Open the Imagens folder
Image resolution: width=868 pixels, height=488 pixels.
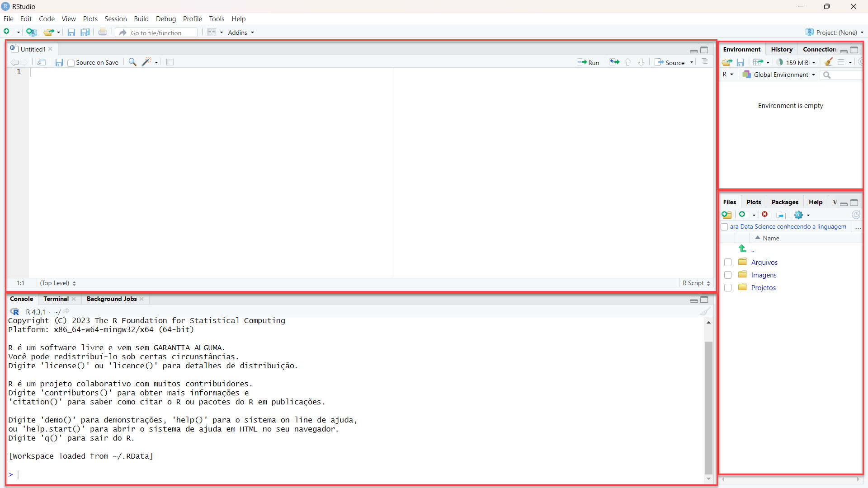[x=764, y=275]
